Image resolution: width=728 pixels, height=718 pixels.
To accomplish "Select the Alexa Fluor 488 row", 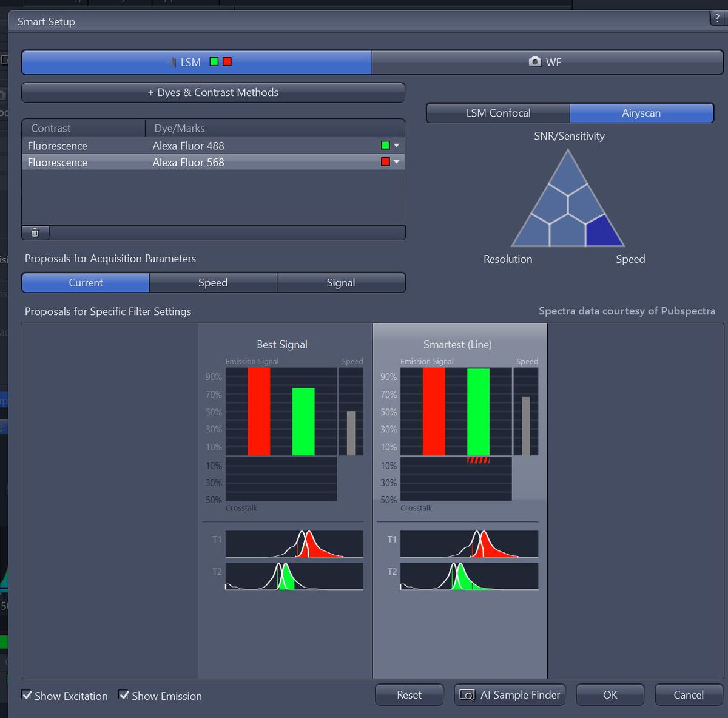I will (213, 146).
